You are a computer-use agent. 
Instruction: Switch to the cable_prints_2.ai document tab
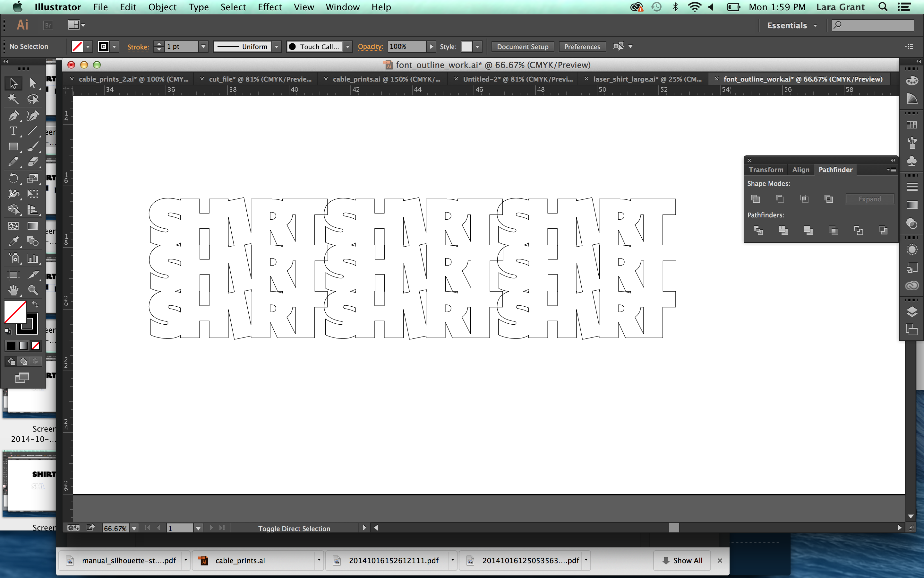[x=129, y=79]
